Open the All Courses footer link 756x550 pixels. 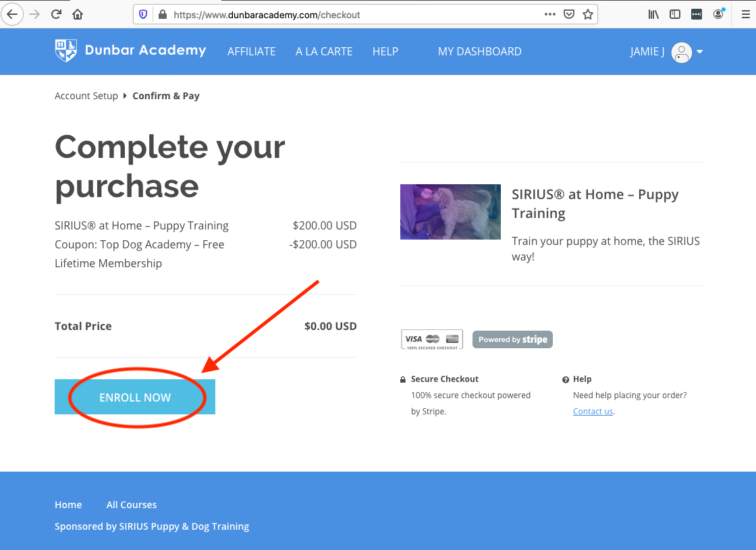132,505
